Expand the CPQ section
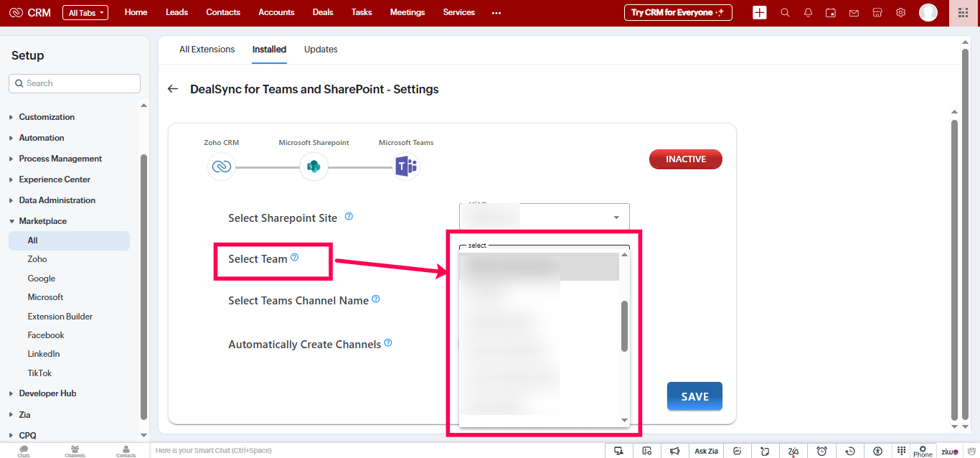Viewport: 980px width, 458px height. click(27, 435)
